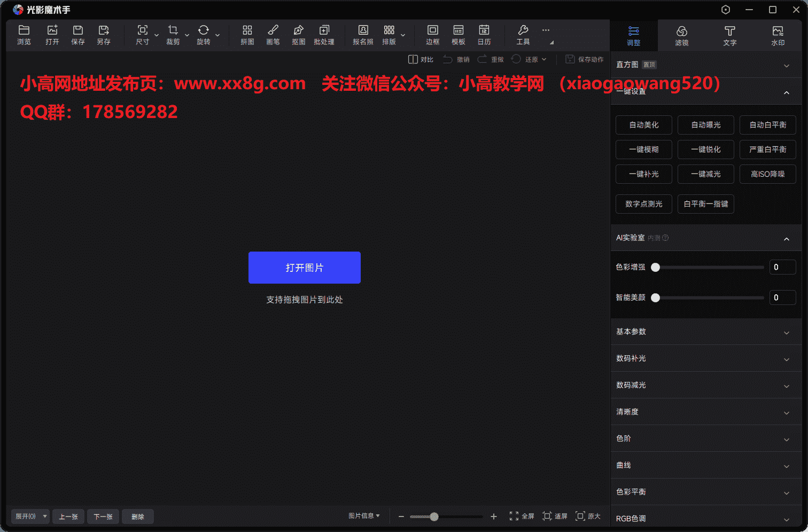Click the 置顶 pin tag beside 直方图
The height and width of the screenshot is (532, 808).
[x=649, y=65]
